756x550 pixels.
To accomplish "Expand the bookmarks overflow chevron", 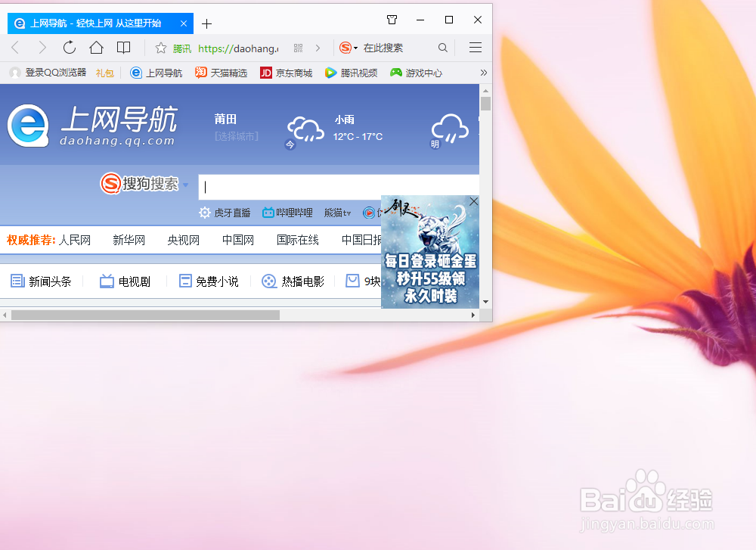I will tap(483, 72).
